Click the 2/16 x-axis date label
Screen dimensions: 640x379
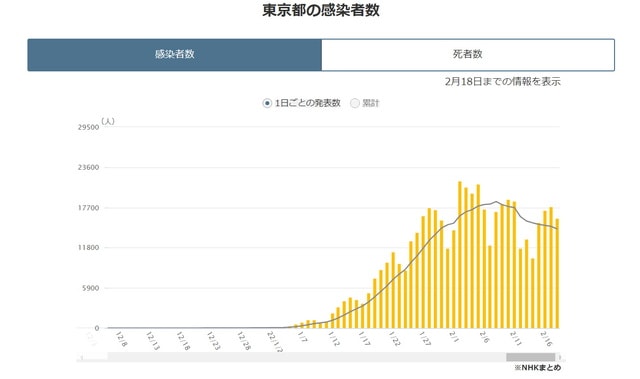click(546, 339)
